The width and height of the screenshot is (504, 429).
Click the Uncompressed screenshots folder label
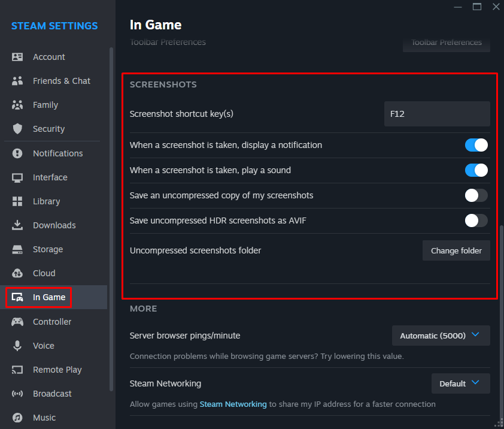pos(195,250)
